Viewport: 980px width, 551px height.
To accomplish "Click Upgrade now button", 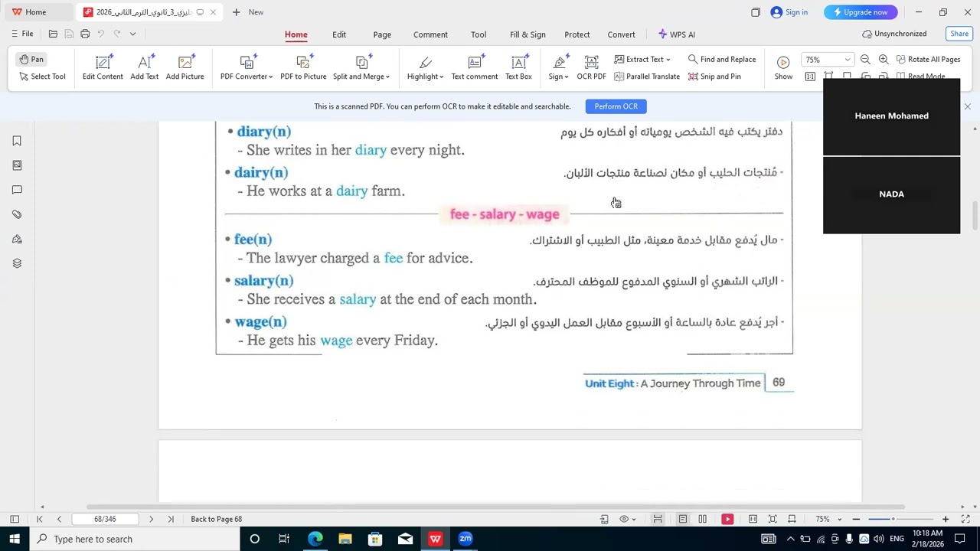I will point(861,12).
